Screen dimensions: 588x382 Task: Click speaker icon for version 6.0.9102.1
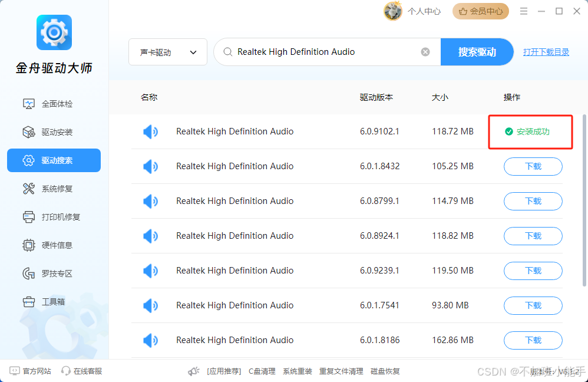[150, 131]
